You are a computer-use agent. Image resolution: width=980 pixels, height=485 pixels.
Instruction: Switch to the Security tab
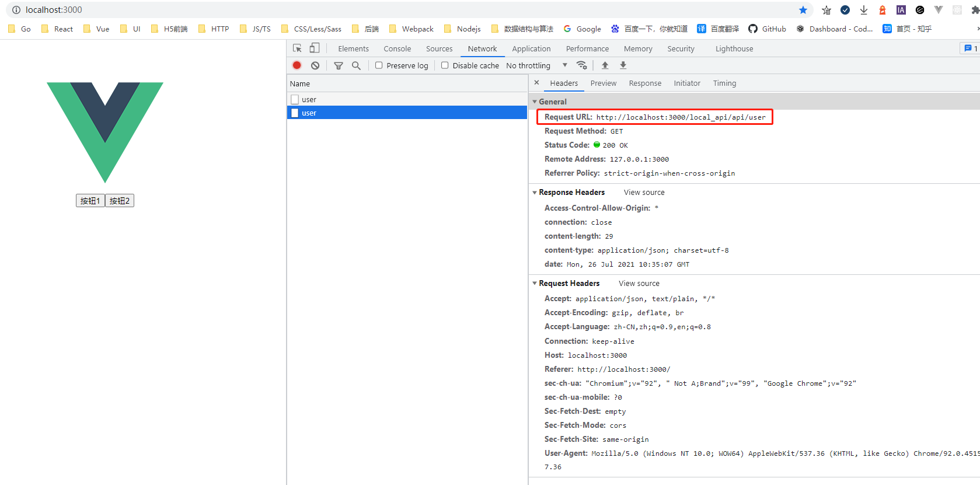point(681,48)
